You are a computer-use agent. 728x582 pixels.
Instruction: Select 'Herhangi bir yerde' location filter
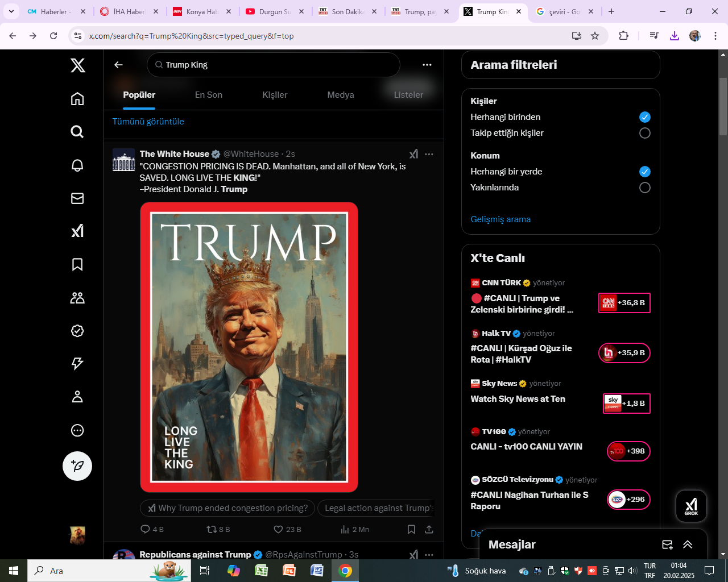click(x=645, y=172)
